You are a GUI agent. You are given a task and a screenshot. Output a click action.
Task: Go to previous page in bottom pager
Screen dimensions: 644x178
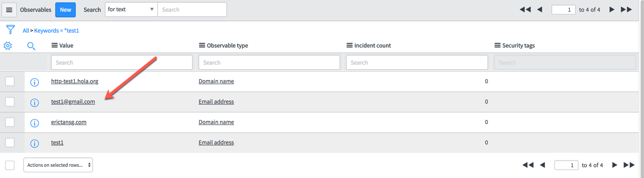(542, 165)
